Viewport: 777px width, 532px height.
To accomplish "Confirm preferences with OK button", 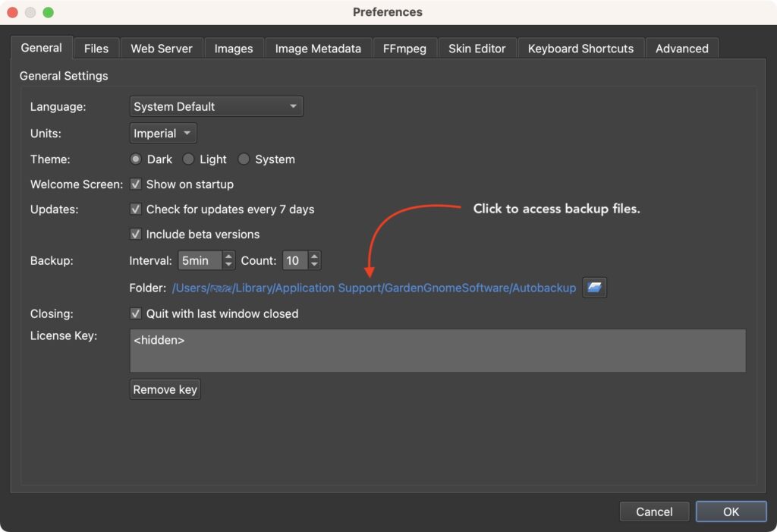I will tap(731, 512).
